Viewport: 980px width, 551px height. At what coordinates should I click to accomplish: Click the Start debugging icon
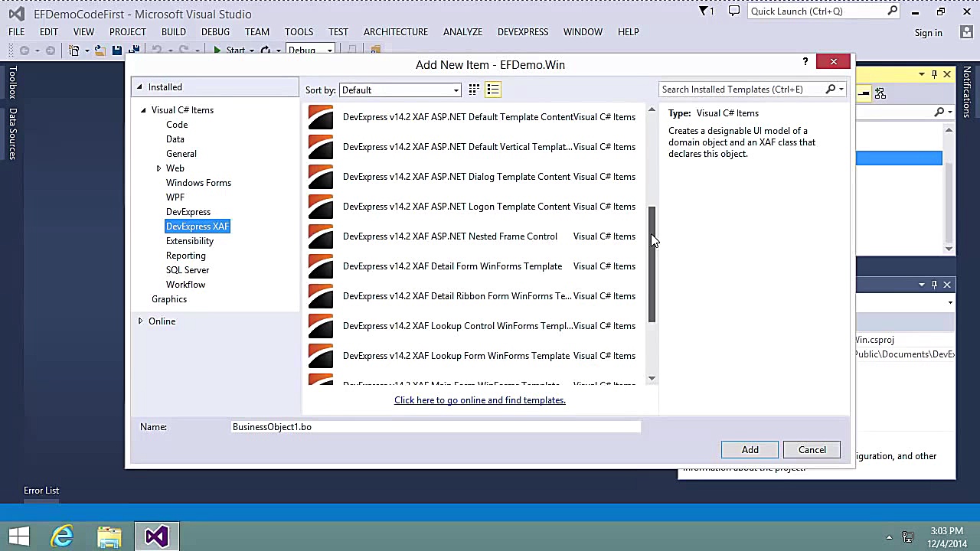pyautogui.click(x=217, y=49)
